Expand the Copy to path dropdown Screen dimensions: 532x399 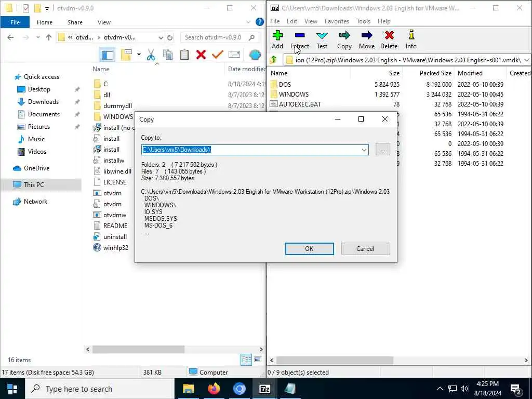(x=364, y=150)
